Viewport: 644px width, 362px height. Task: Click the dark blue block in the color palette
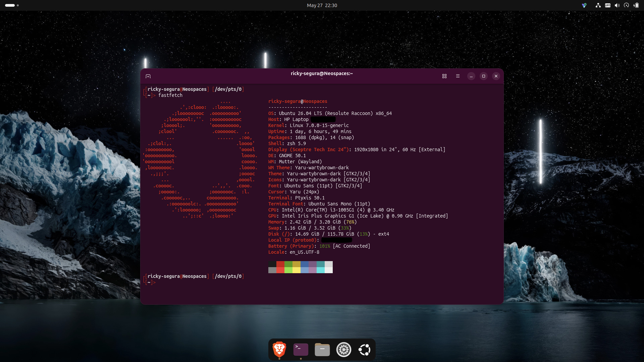[305, 264]
